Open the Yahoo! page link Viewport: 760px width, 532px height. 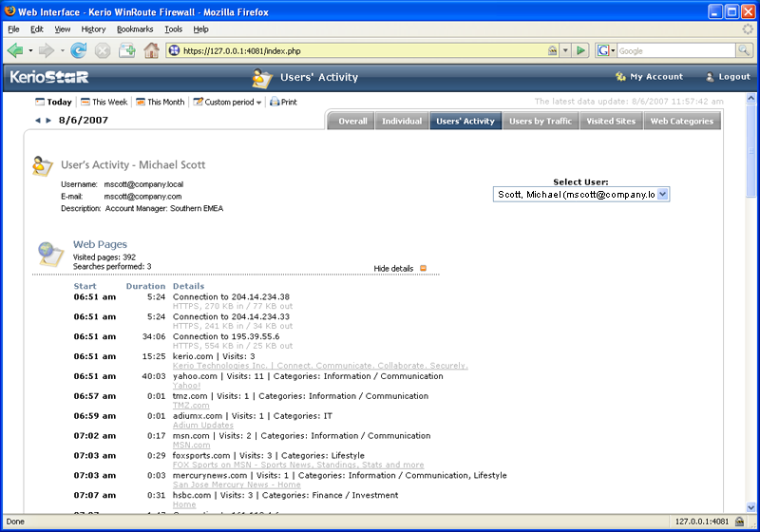(x=186, y=386)
